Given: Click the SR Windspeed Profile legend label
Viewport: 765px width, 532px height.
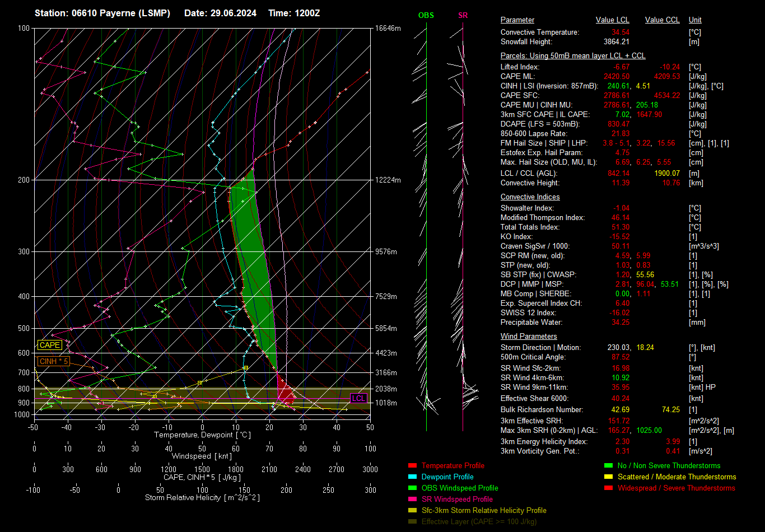Looking at the screenshot, I should coord(457,499).
